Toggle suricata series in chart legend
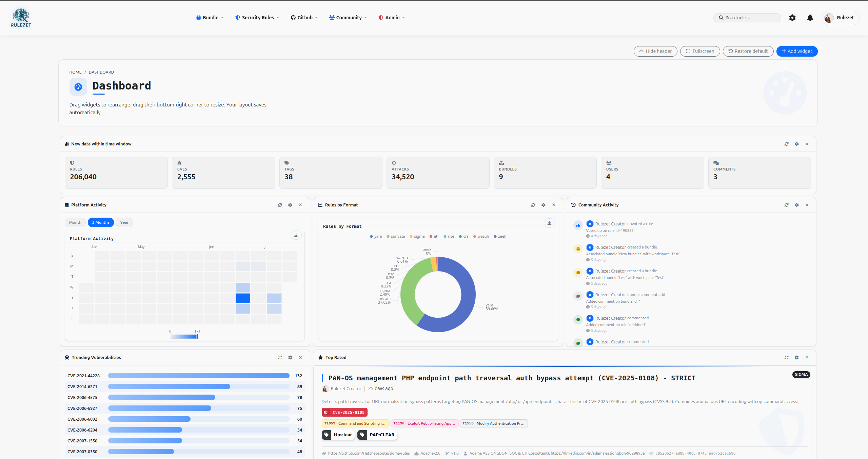Viewport: 868px width, 459px height. (396, 237)
